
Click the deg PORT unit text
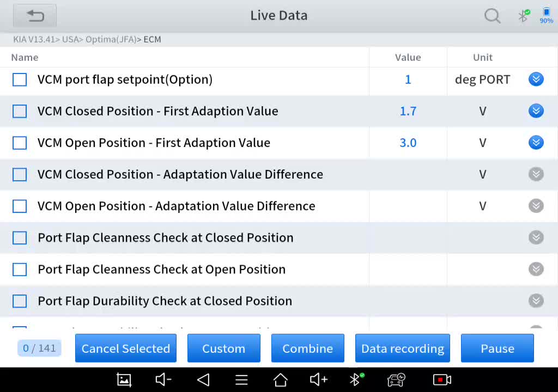click(483, 79)
